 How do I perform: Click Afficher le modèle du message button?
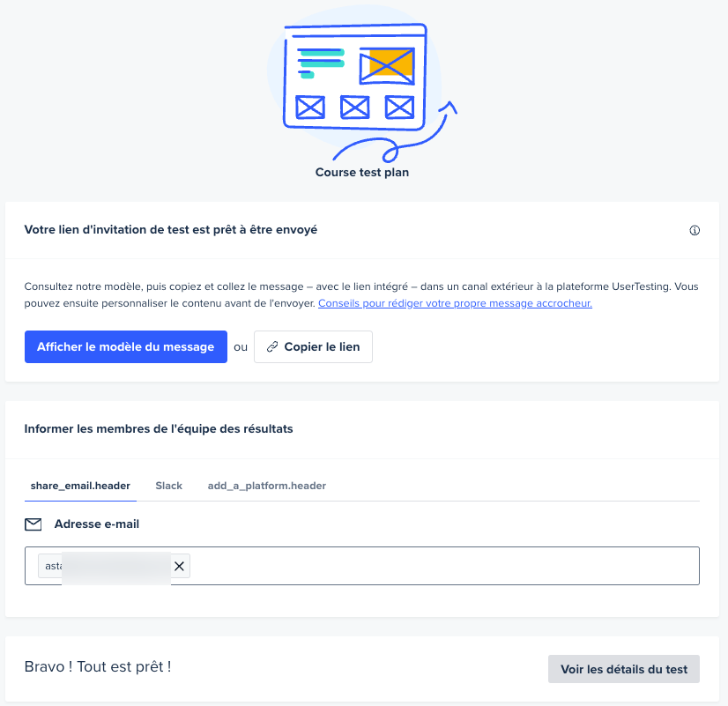pos(126,346)
